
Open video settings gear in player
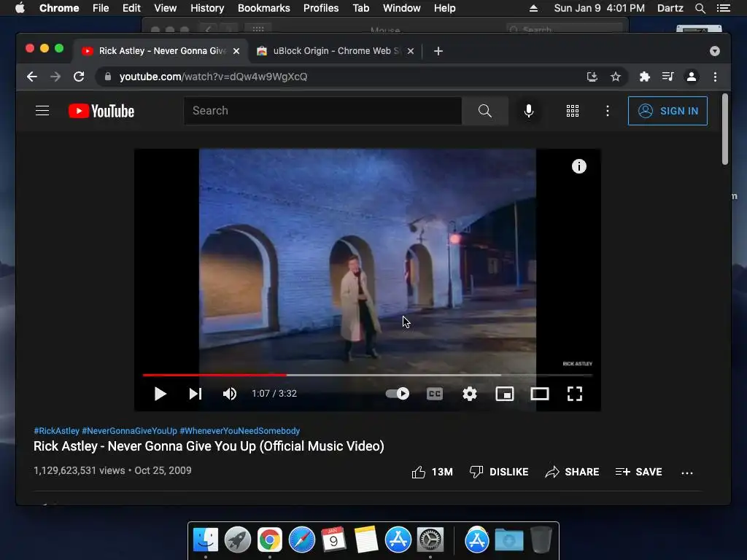click(470, 394)
